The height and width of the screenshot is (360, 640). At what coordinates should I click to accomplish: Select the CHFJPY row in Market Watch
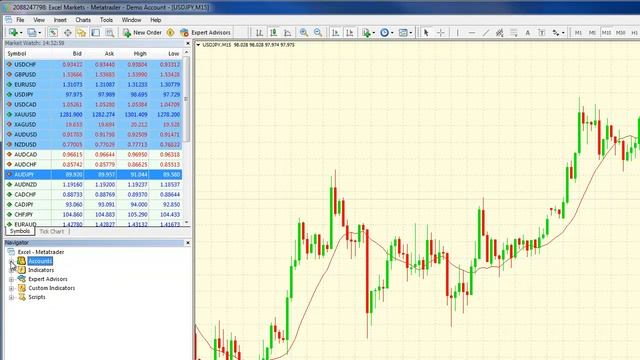pyautogui.click(x=93, y=214)
